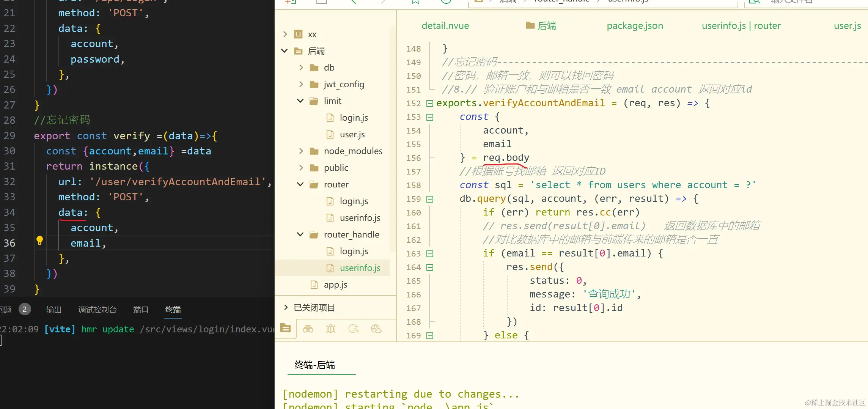Collapse the 后端 folder in the file tree

[x=284, y=50]
